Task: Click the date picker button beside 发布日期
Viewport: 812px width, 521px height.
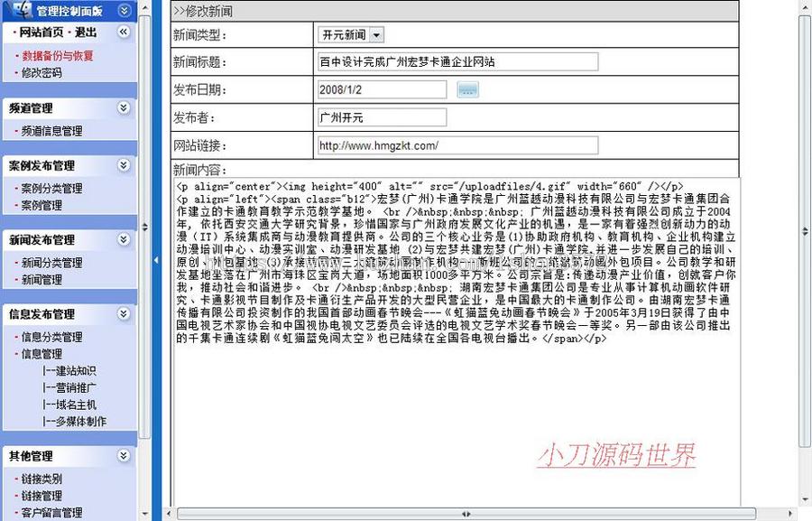Action: tap(467, 89)
